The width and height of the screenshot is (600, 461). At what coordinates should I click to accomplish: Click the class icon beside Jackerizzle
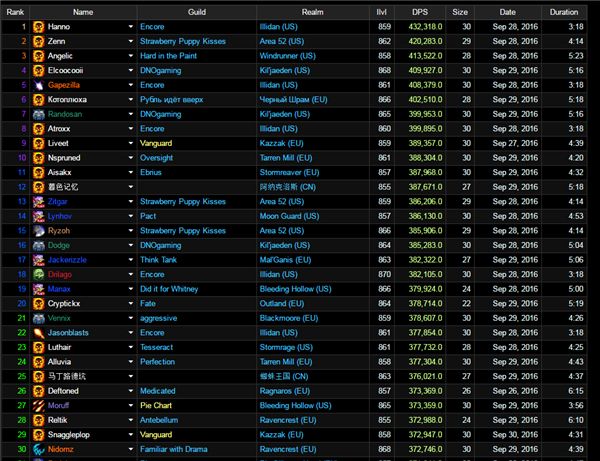coord(38,260)
